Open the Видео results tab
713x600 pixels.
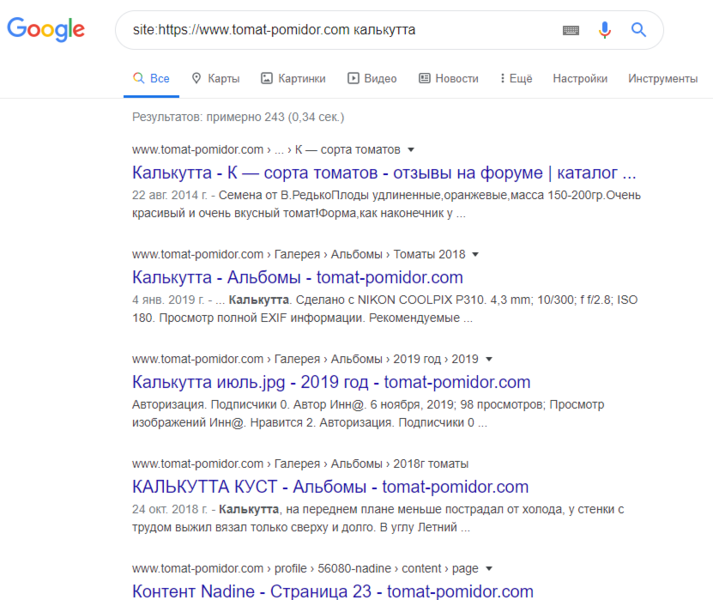tap(372, 78)
